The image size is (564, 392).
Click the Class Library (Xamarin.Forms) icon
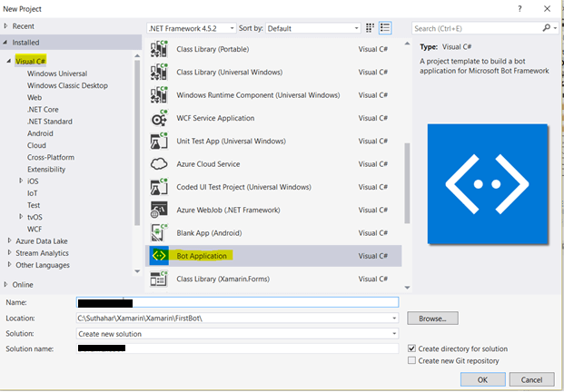pos(159,279)
